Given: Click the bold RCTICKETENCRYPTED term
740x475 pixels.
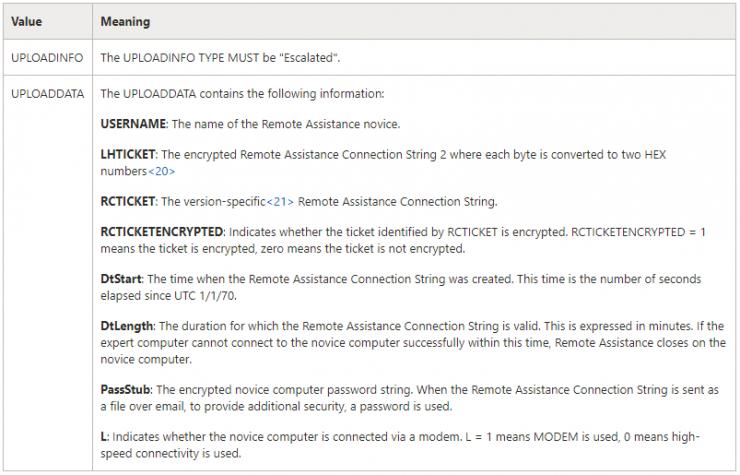Looking at the screenshot, I should coord(166,231).
